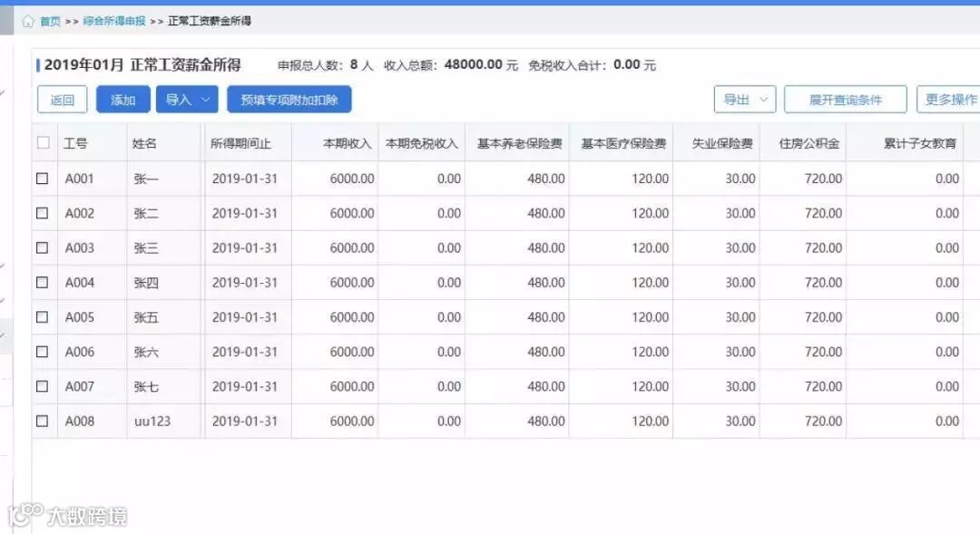Go to 综合所得申报 breadcrumb link
The width and height of the screenshot is (980, 534).
click(114, 21)
